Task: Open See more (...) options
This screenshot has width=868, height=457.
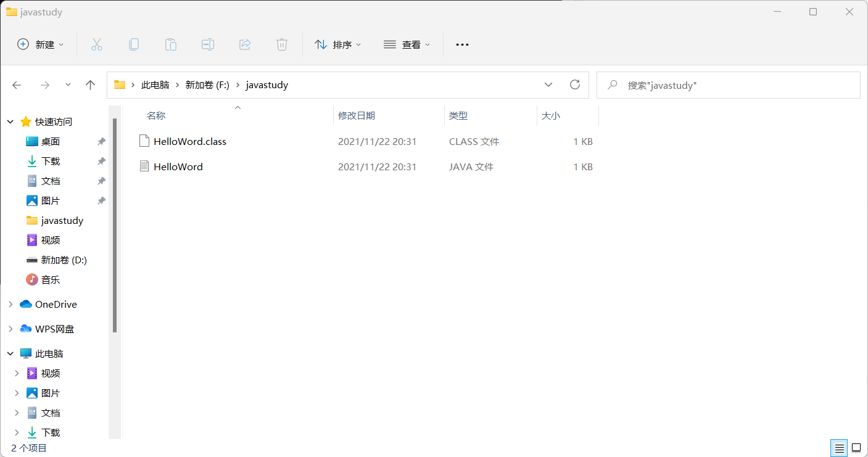Action: tap(461, 44)
